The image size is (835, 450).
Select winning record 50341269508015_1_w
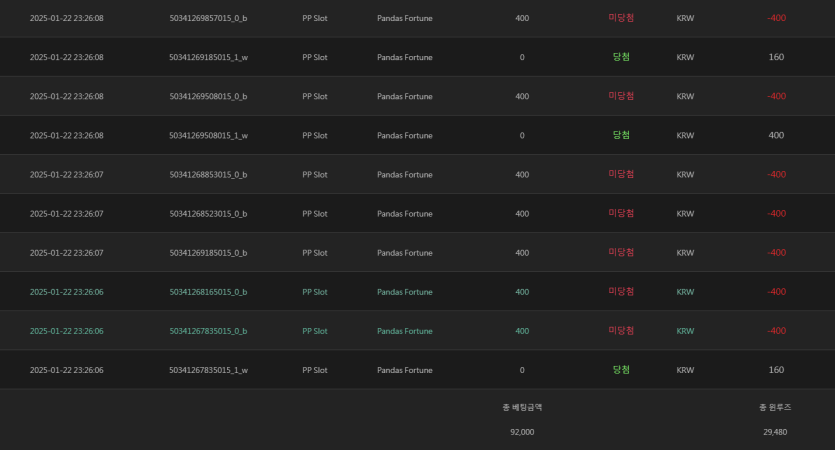click(208, 135)
